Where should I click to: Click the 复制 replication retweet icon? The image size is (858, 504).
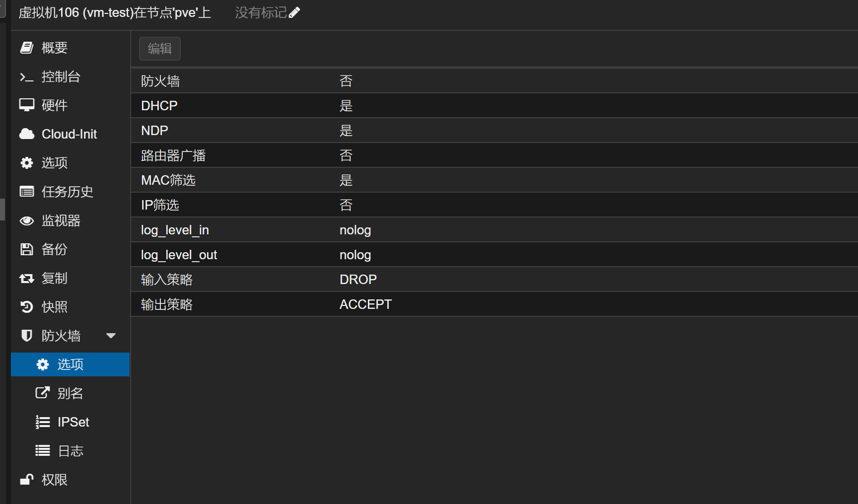click(x=27, y=278)
